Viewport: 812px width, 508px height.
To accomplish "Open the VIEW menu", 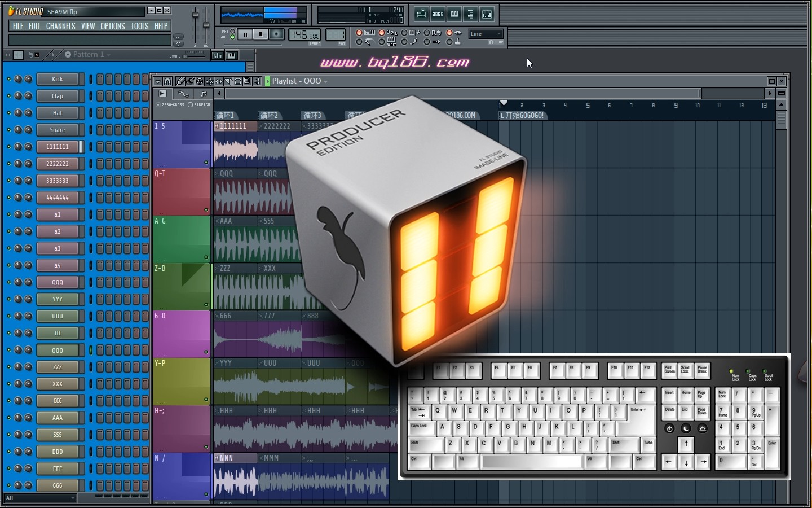I will (x=88, y=26).
